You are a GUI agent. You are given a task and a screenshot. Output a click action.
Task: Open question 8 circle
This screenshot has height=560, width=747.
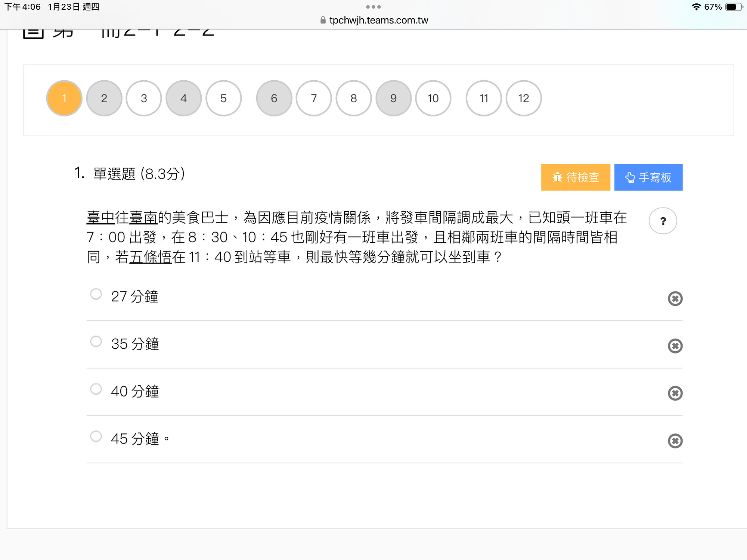click(x=354, y=98)
